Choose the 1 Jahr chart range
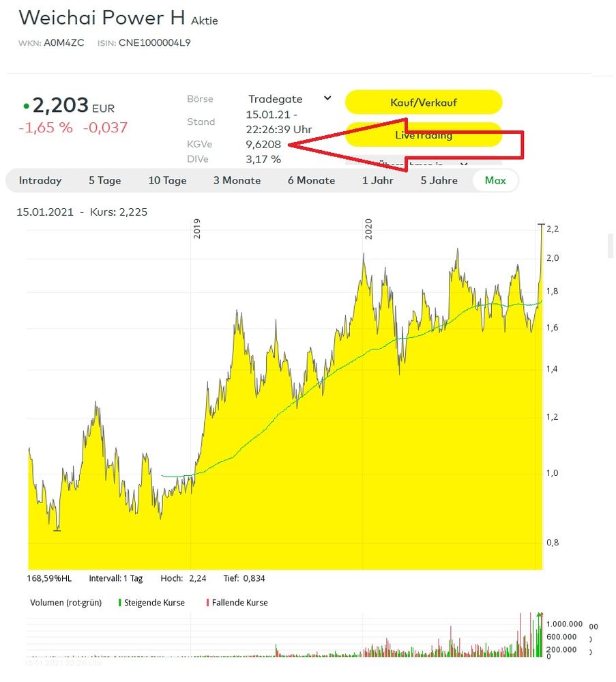Image resolution: width=616 pixels, height=682 pixels. (377, 181)
